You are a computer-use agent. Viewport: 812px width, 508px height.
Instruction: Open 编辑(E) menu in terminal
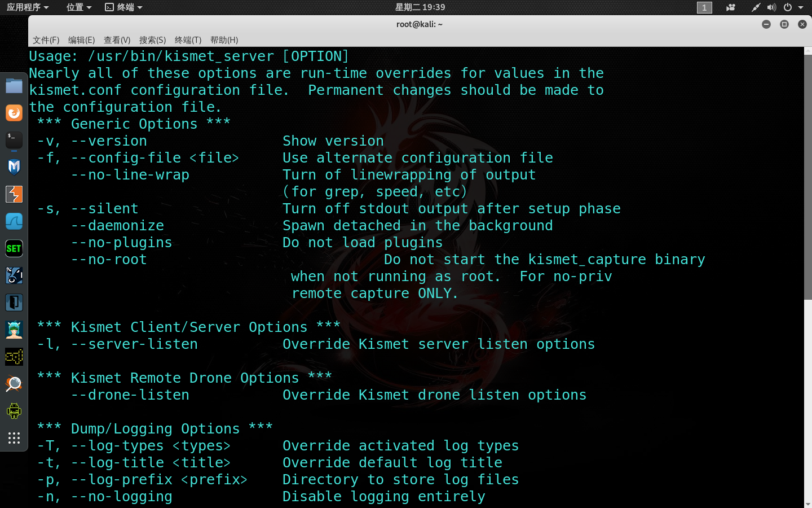pyautogui.click(x=81, y=40)
